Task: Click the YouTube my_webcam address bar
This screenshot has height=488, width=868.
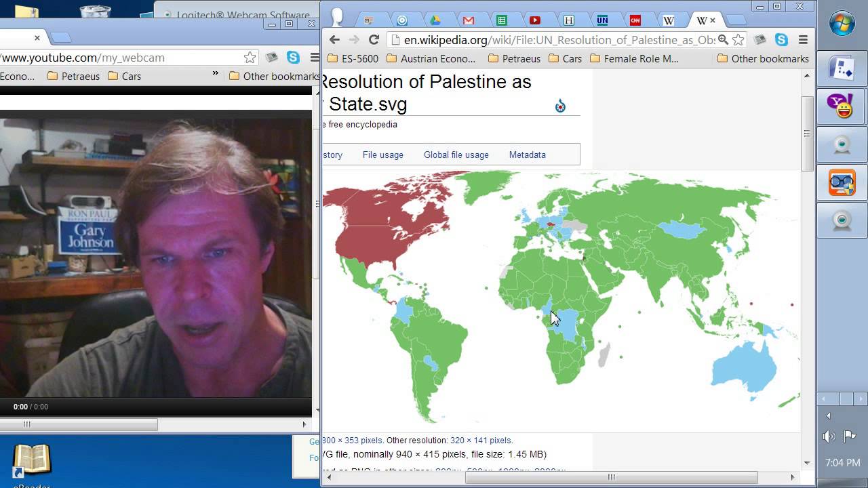Action: pyautogui.click(x=121, y=58)
